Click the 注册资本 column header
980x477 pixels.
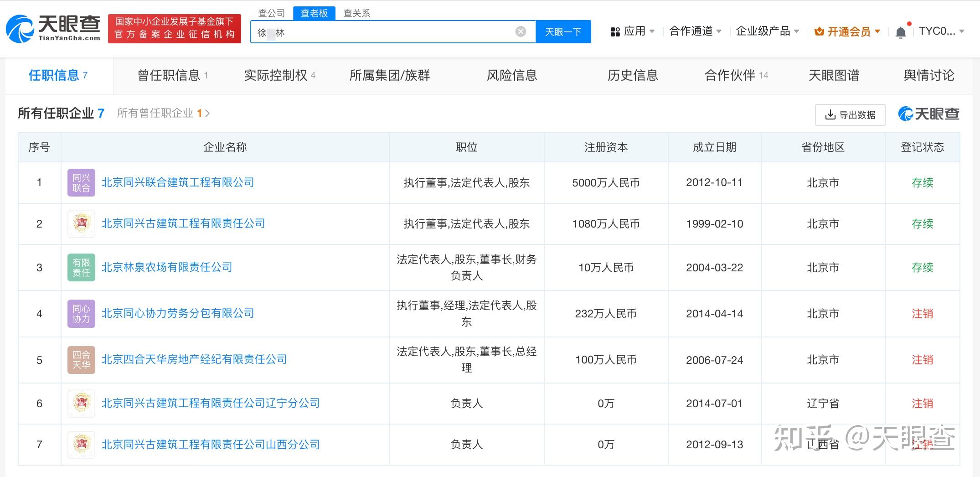click(x=606, y=147)
